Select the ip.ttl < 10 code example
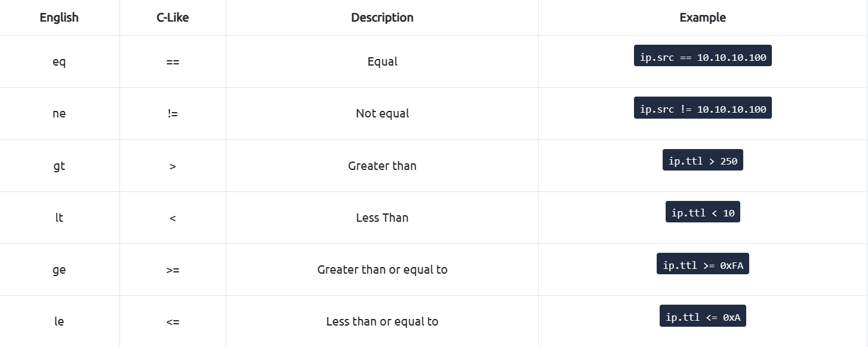This screenshot has width=868, height=347. pos(703,212)
